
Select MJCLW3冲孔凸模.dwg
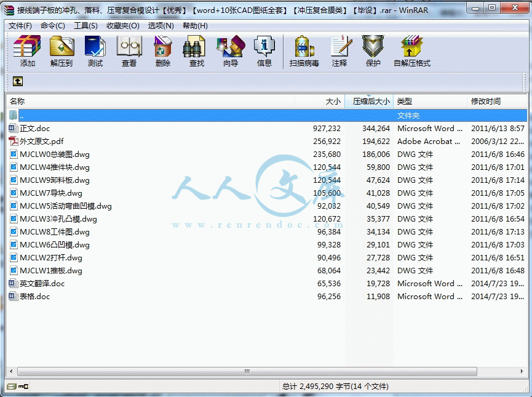(x=58, y=219)
